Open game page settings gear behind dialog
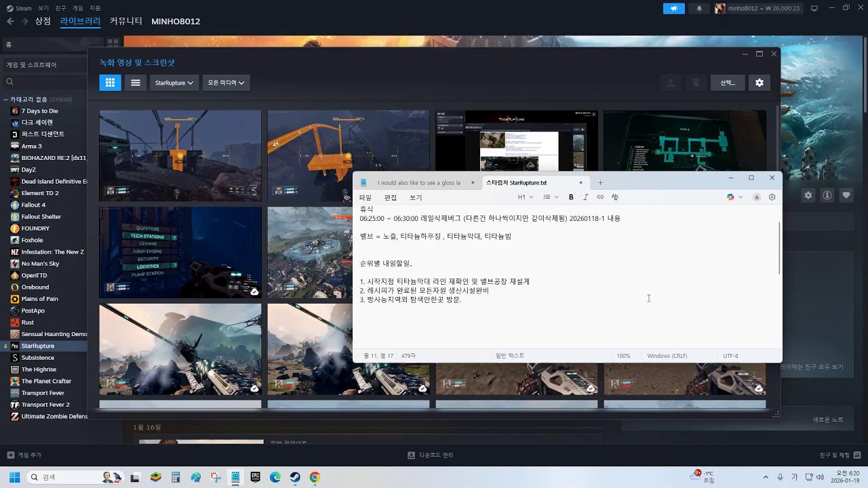 click(808, 195)
